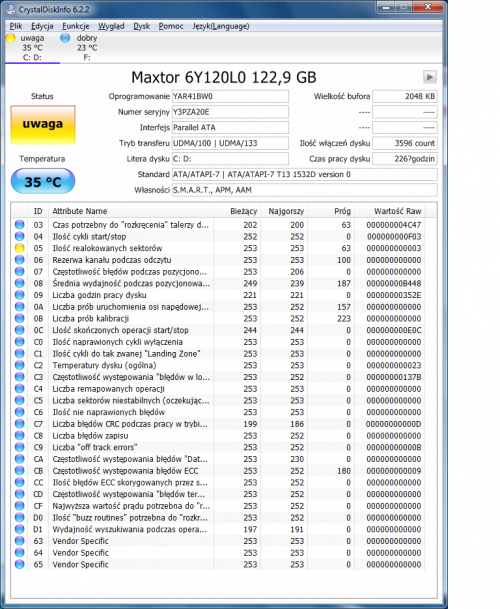Select the uwaga C: D: disk tab

(x=32, y=48)
